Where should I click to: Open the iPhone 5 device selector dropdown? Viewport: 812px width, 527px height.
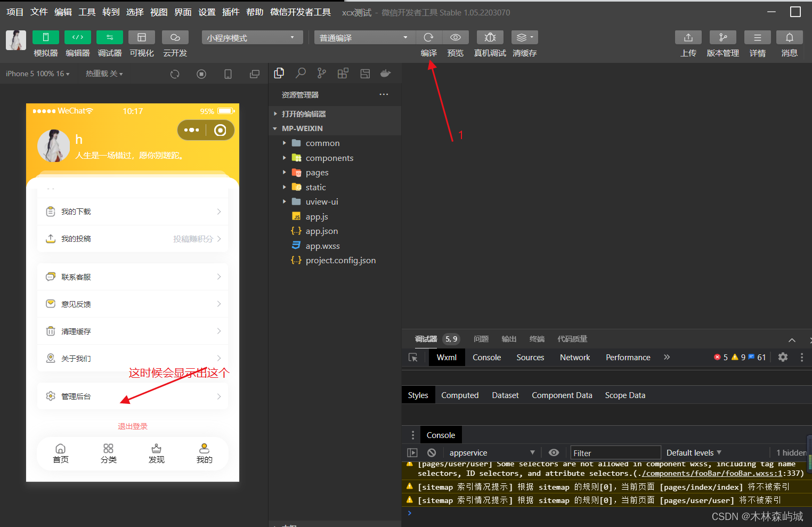tap(38, 74)
